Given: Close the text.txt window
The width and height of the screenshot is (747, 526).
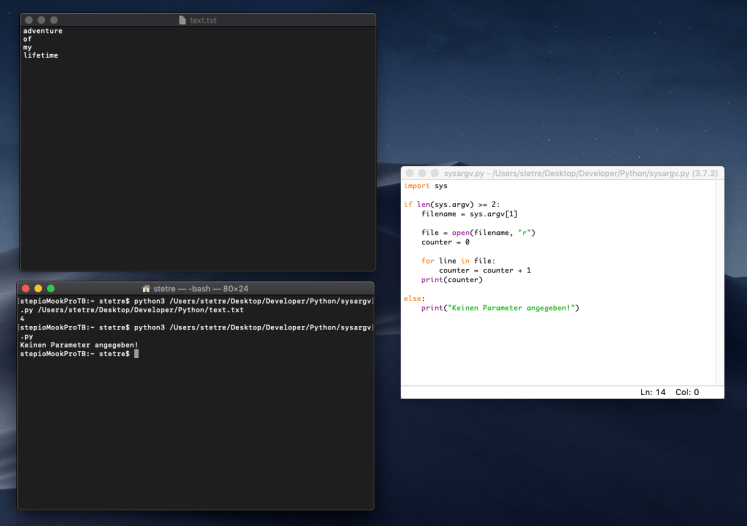Looking at the screenshot, I should click(29, 20).
